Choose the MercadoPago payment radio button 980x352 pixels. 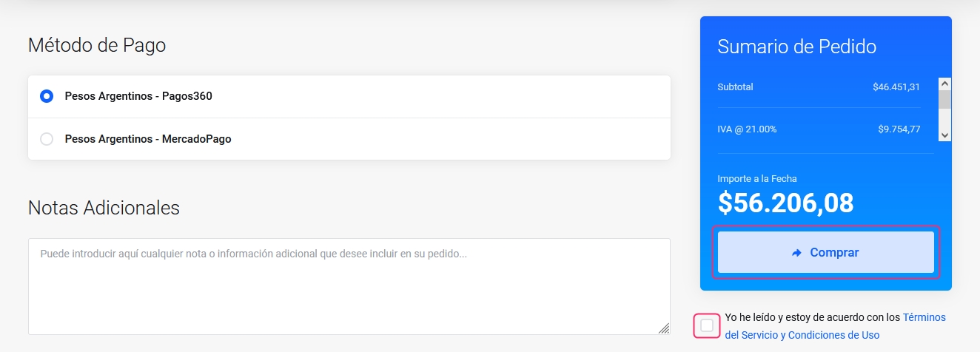[x=47, y=139]
